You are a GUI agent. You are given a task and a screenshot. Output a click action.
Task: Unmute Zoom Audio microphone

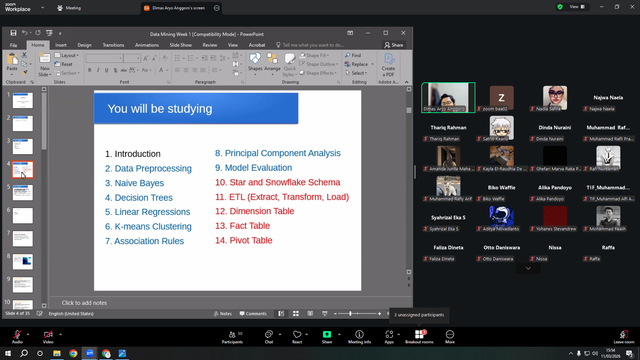pyautogui.click(x=17, y=337)
